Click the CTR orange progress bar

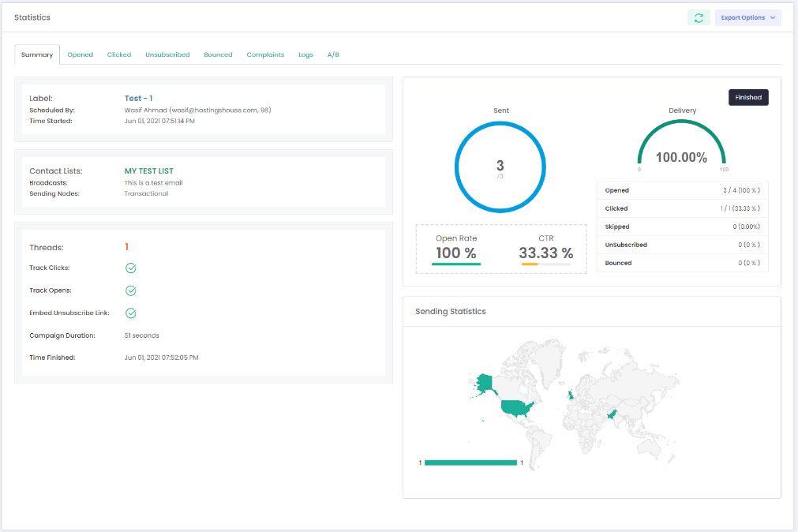[530, 264]
